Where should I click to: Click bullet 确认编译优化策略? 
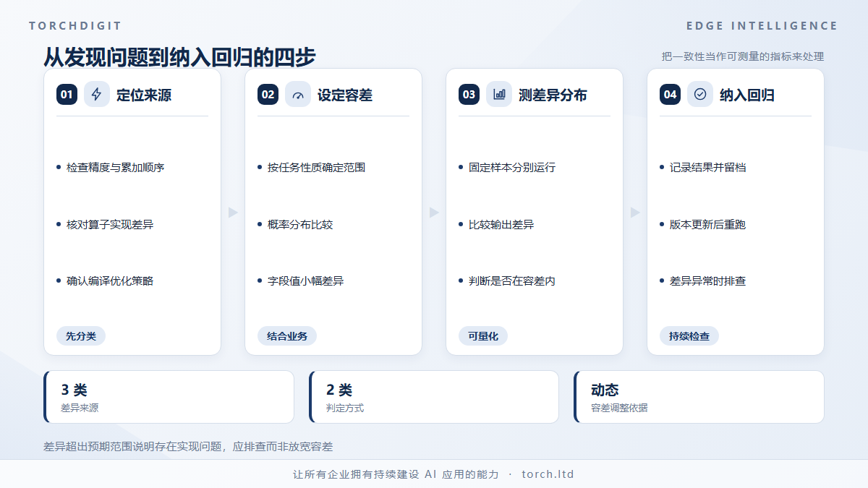pyautogui.click(x=110, y=281)
